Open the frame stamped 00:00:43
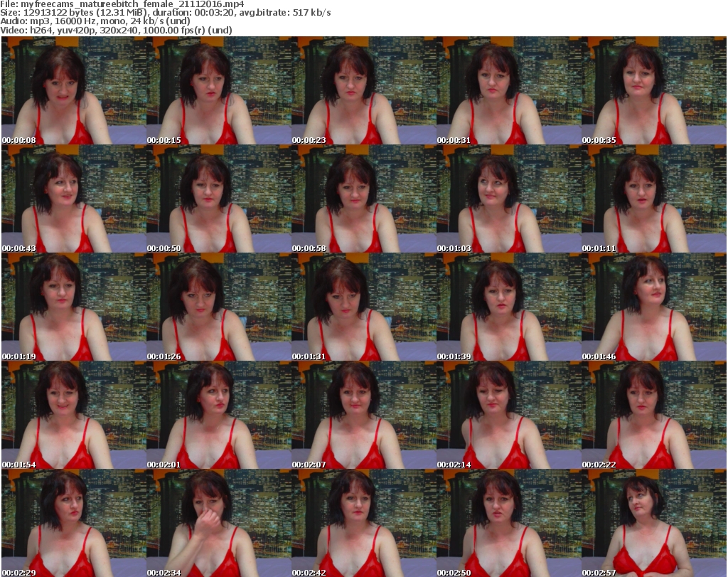Screen dimensions: 728x577 click(74, 198)
